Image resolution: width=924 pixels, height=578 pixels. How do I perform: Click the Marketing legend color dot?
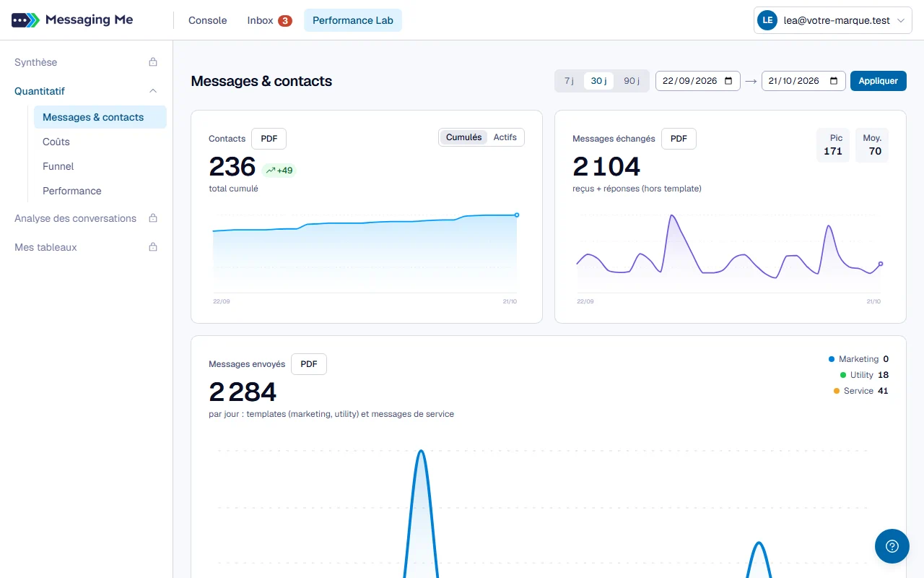[x=832, y=359]
